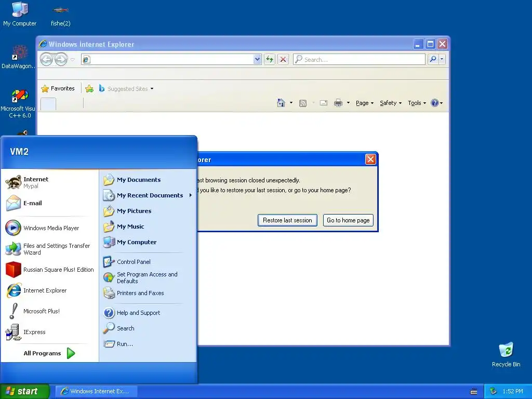Switch to Windows Internet Explorer taskbar button

click(x=96, y=391)
